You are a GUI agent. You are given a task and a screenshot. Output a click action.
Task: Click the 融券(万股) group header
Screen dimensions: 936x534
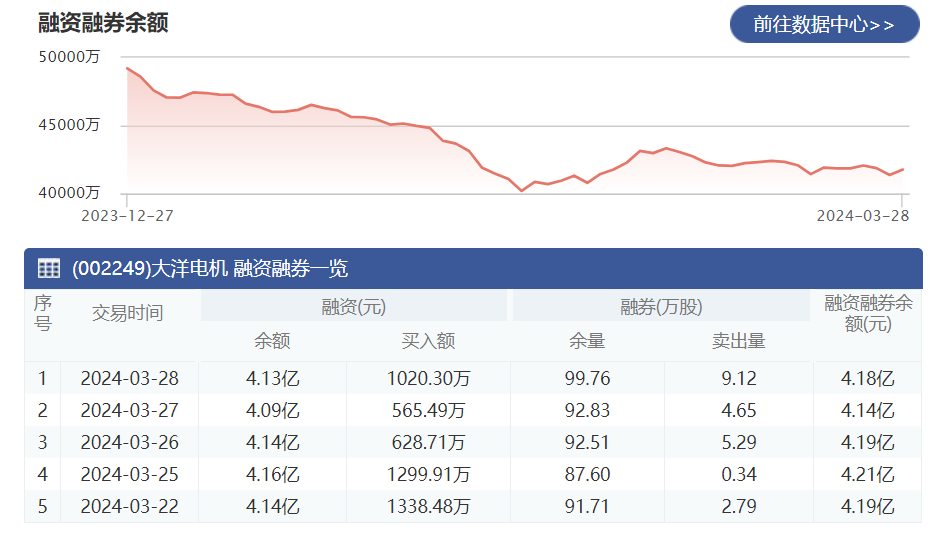pyautogui.click(x=661, y=307)
